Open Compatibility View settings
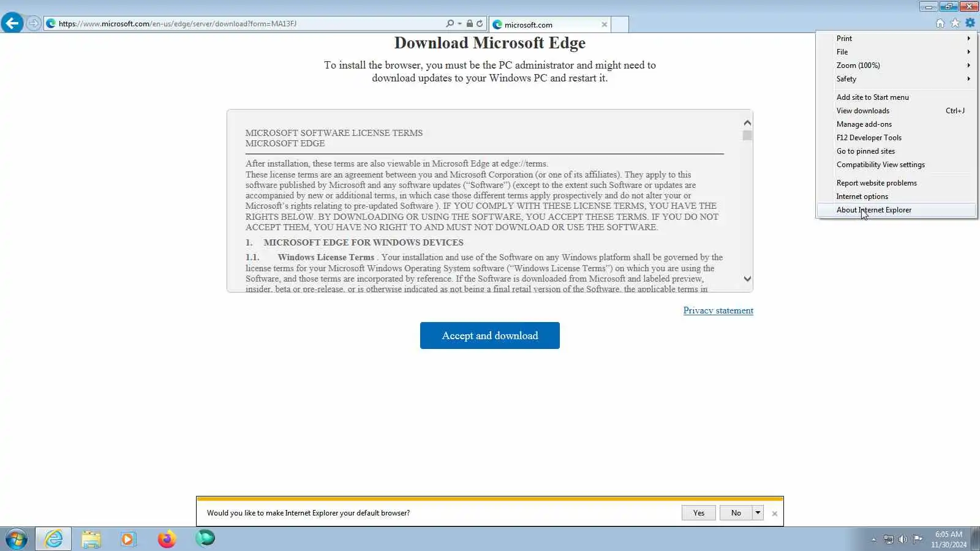 point(897,164)
